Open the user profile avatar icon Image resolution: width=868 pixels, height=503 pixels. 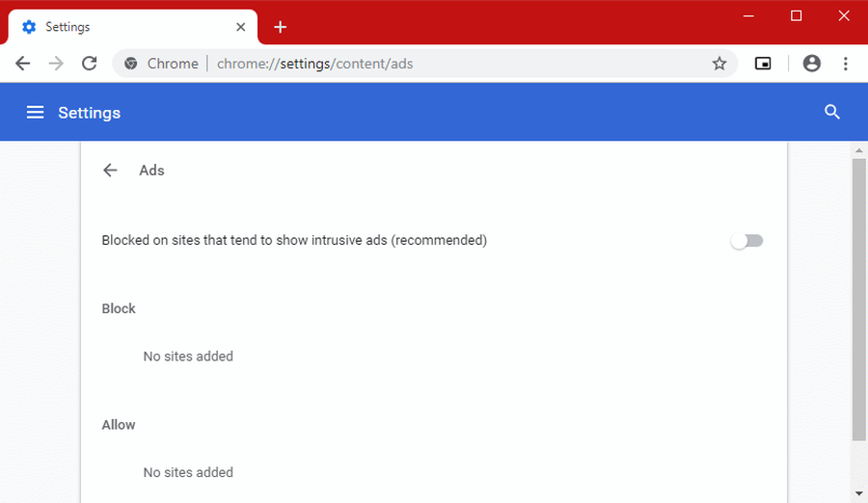pos(811,64)
